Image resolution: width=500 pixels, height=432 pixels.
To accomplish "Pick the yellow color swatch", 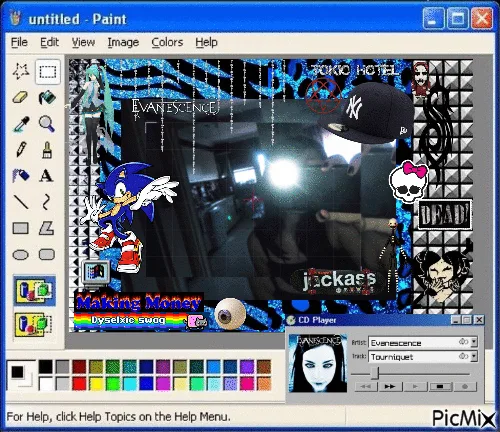I will pos(96,383).
